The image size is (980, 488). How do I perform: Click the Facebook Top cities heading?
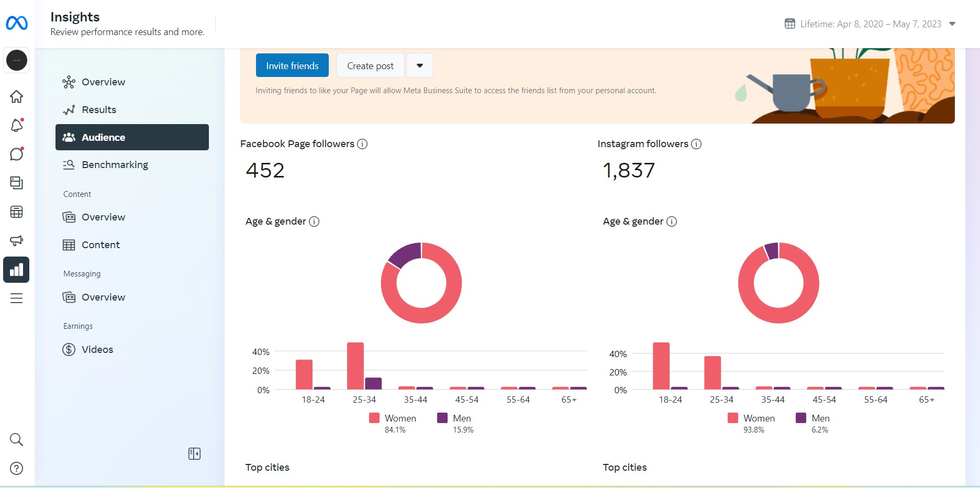268,468
